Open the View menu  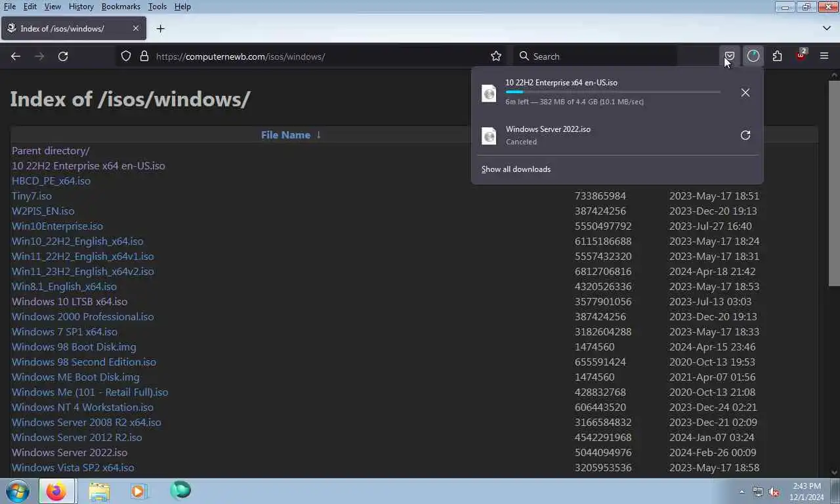point(52,7)
